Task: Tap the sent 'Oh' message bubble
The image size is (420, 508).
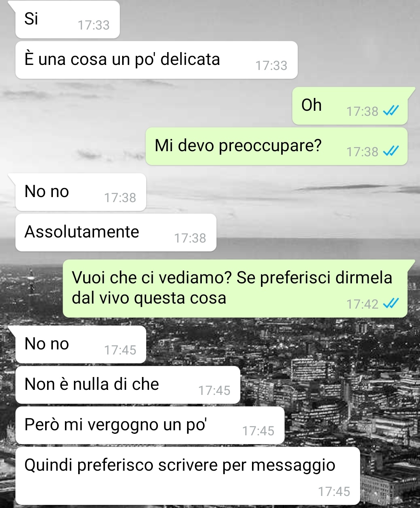Action: coord(350,106)
